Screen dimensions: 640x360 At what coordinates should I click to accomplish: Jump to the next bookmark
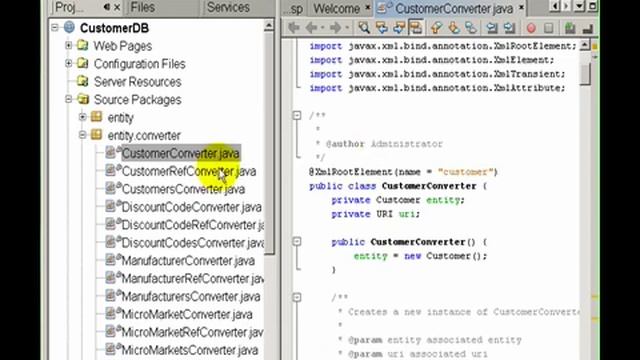point(453,28)
